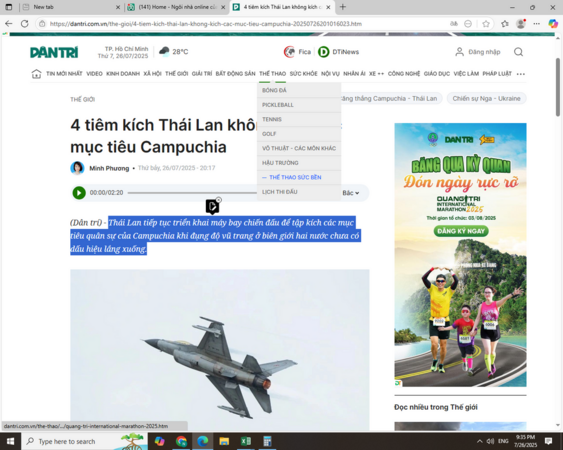
Task: Open DTiNews link
Action: [338, 52]
